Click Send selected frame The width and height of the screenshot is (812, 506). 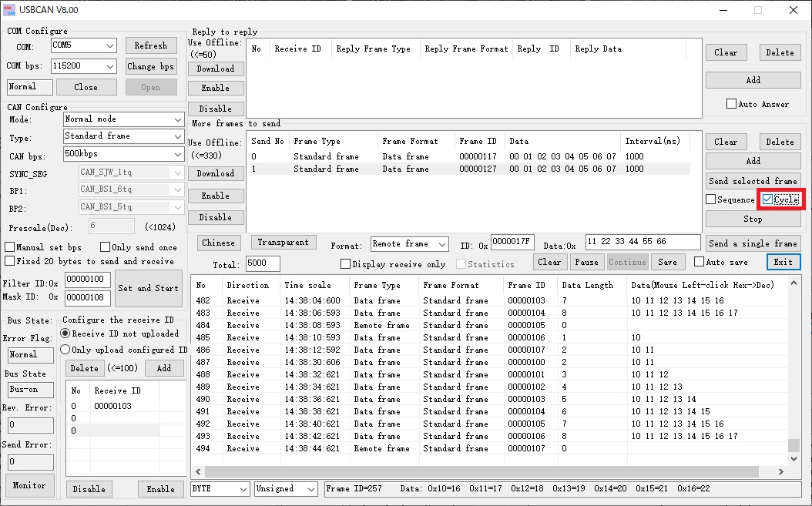coord(753,181)
